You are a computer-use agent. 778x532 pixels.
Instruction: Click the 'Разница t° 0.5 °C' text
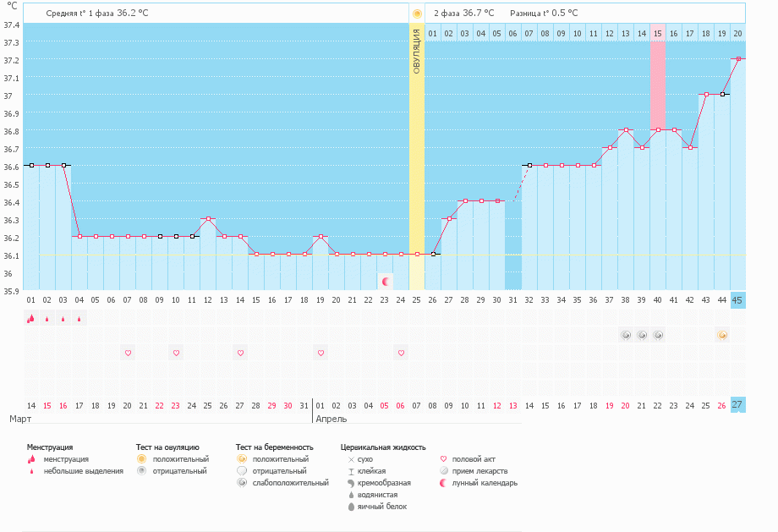point(544,14)
